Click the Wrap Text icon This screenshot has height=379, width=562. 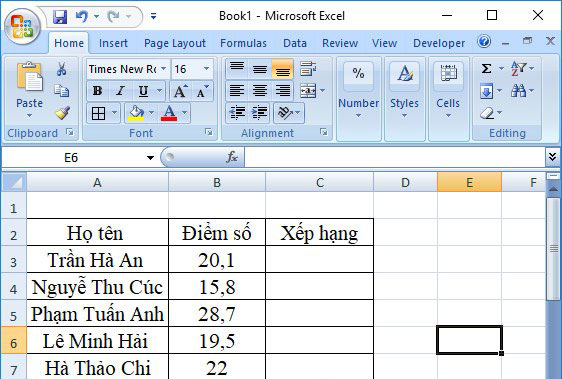click(308, 69)
